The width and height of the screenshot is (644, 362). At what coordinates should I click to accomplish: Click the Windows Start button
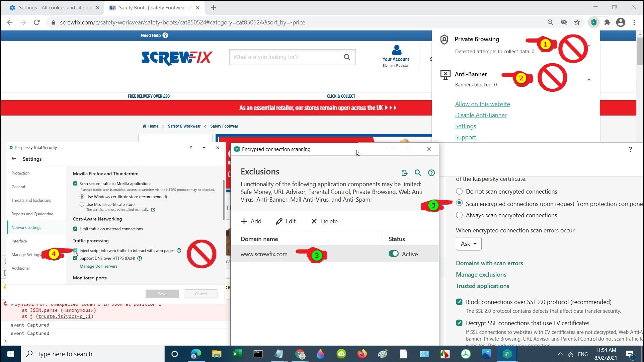10,354
